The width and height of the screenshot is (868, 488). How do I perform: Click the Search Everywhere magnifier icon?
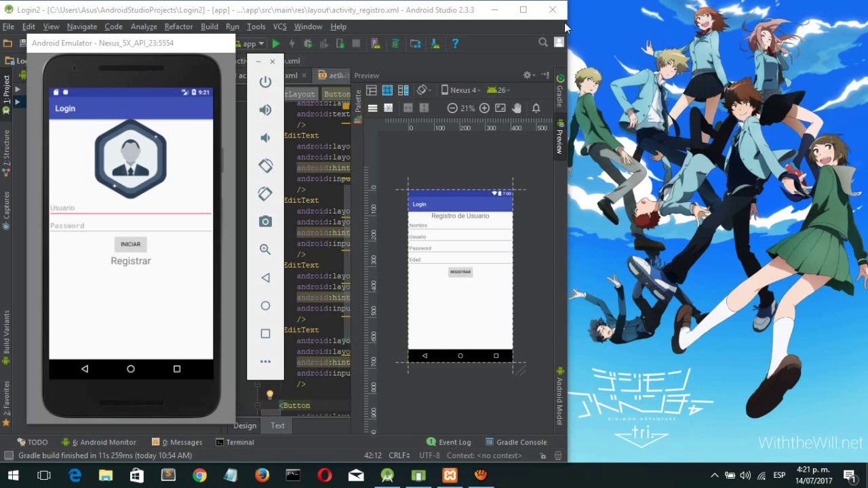[543, 42]
